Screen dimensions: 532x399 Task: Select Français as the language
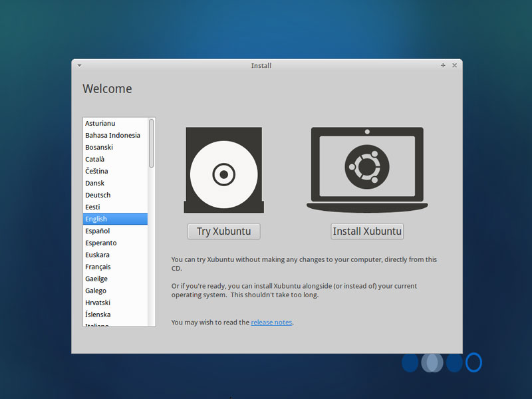98,267
